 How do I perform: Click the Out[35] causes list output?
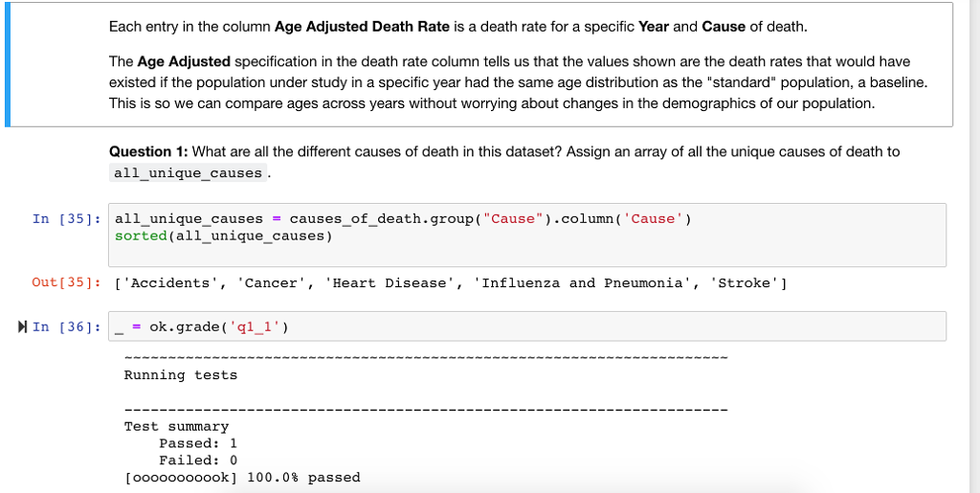coord(451,283)
